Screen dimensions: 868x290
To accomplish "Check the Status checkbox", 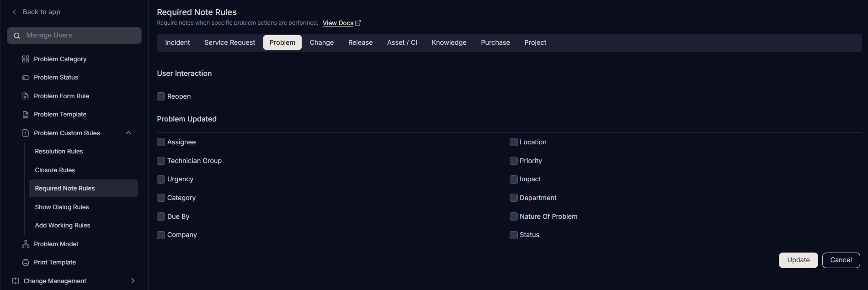I will point(514,235).
